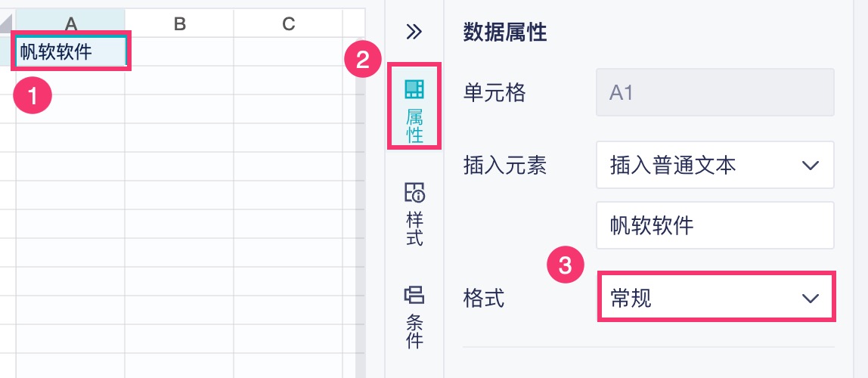
Task: Select empty cell B3
Action: [179, 109]
